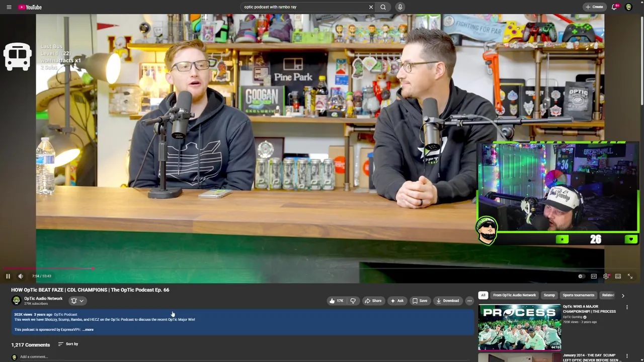Mute the video volume speaker icon

tap(21, 276)
